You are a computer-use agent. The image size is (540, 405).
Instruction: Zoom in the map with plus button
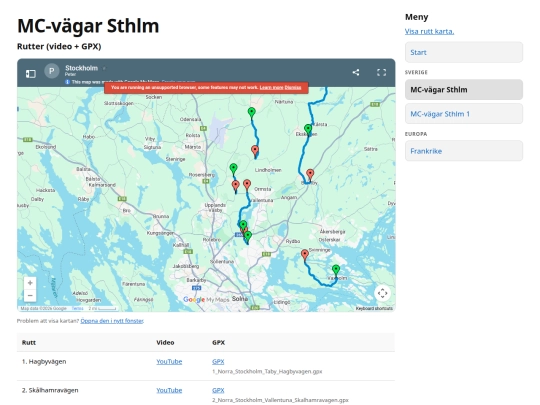click(30, 283)
